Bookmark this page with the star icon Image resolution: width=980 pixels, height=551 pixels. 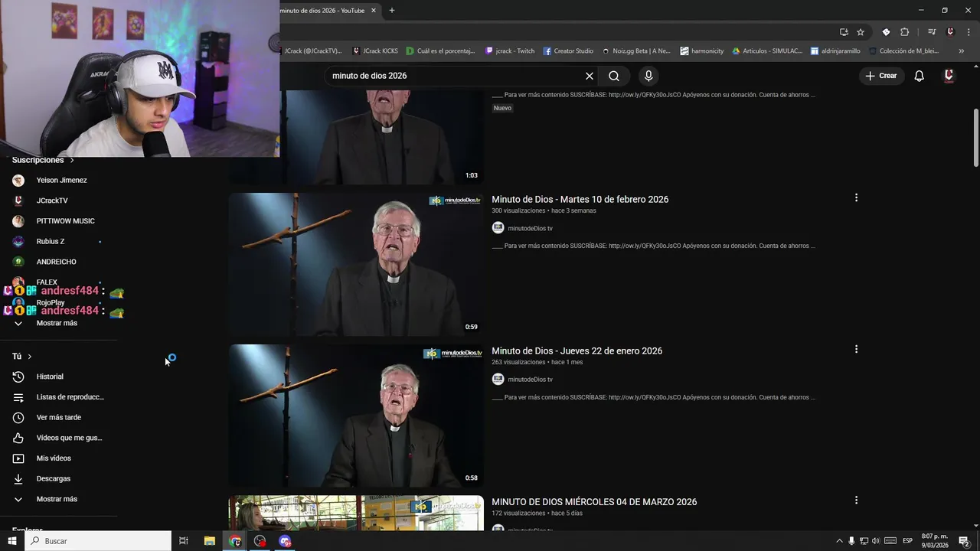[861, 32]
